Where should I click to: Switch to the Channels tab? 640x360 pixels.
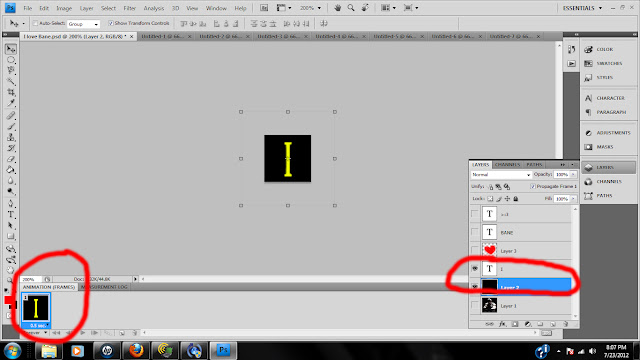point(507,164)
